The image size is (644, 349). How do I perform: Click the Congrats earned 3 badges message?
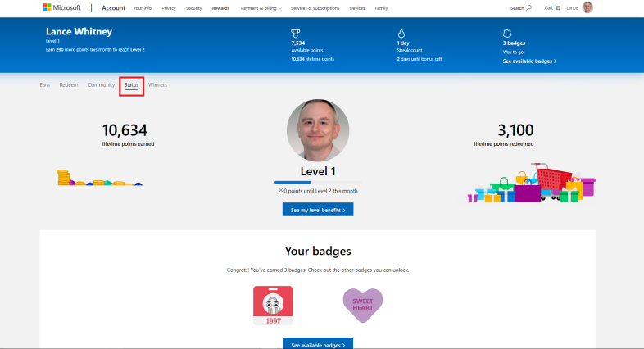pos(318,270)
